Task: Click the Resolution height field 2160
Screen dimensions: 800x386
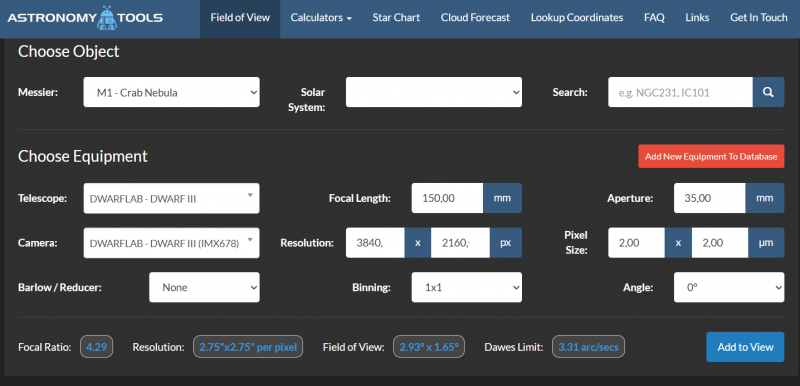Action: [460, 243]
